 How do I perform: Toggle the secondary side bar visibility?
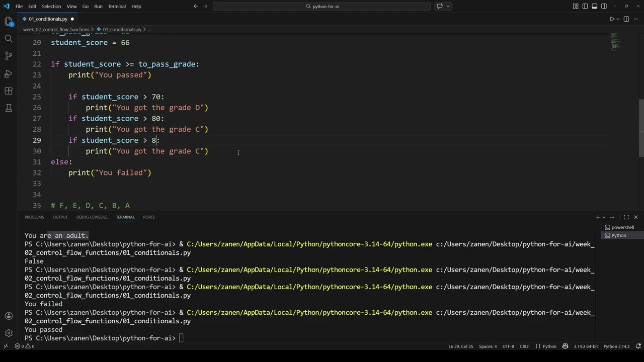tap(604, 6)
